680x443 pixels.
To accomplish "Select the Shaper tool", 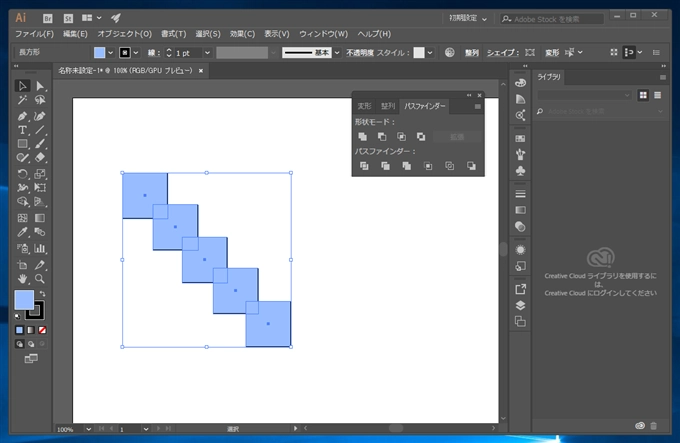I will click(23, 158).
